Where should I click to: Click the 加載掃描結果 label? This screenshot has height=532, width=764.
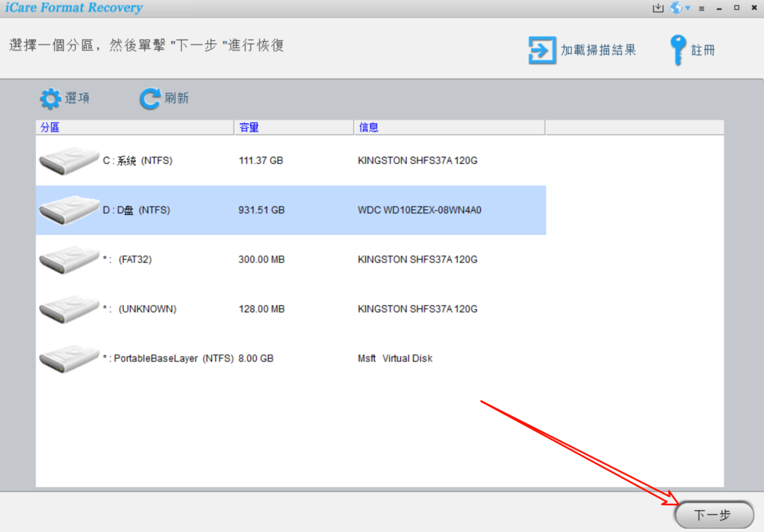598,50
